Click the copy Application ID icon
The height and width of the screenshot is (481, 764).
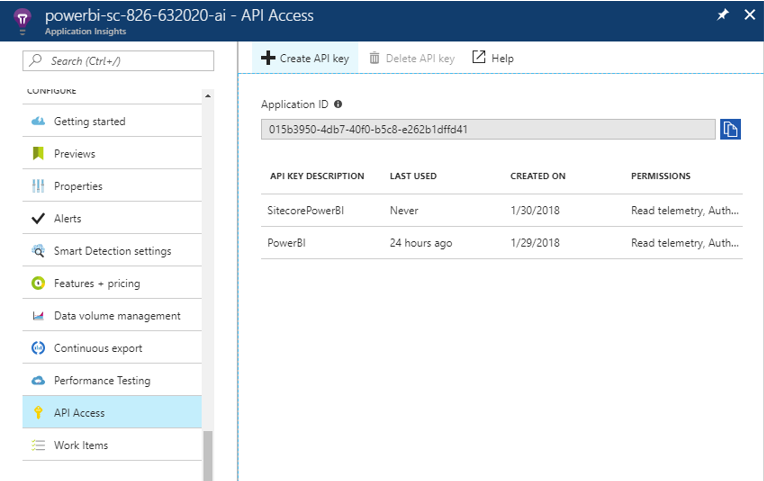[x=730, y=129]
